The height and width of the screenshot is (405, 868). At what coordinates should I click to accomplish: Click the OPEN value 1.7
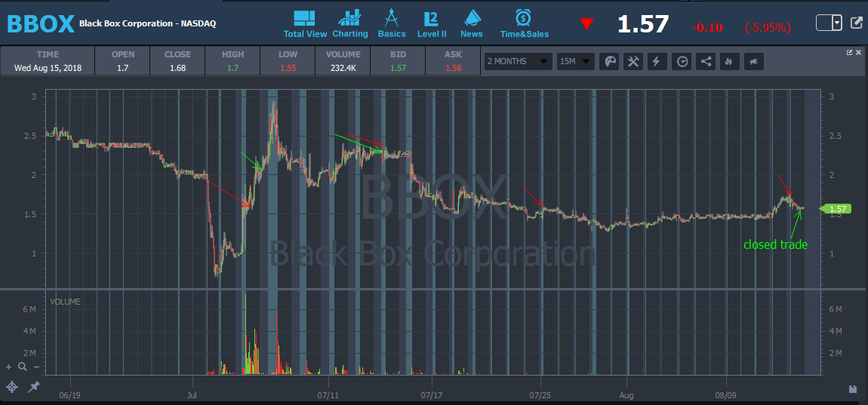pyautogui.click(x=122, y=68)
